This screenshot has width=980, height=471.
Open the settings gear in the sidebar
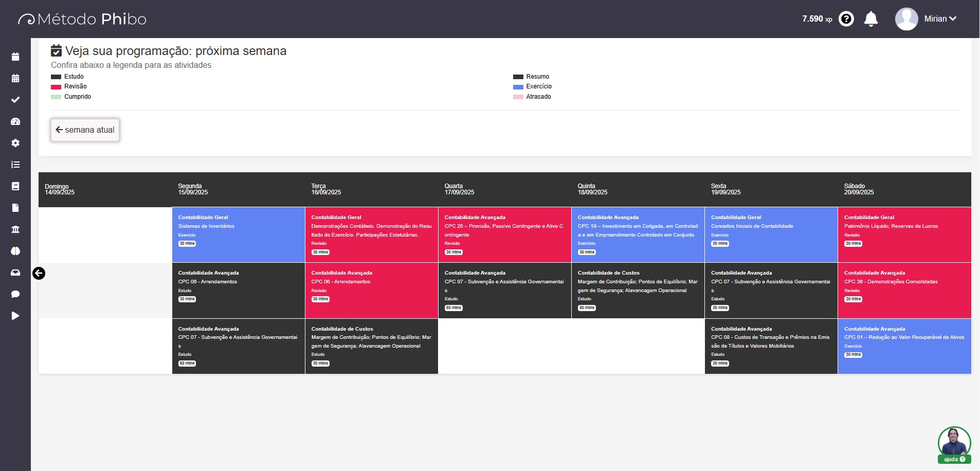(x=15, y=143)
